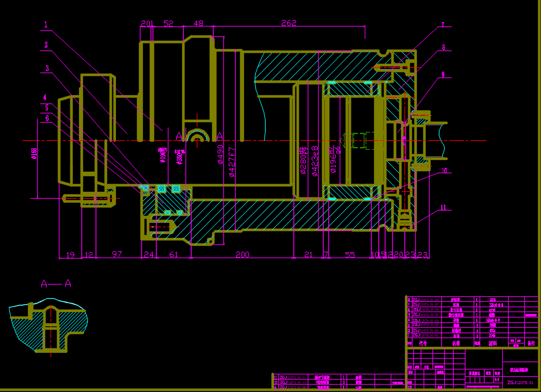The width and height of the screenshot is (541, 392).
Task: Click the ø196 H7/g6 fit dimension
Action: tap(334, 159)
